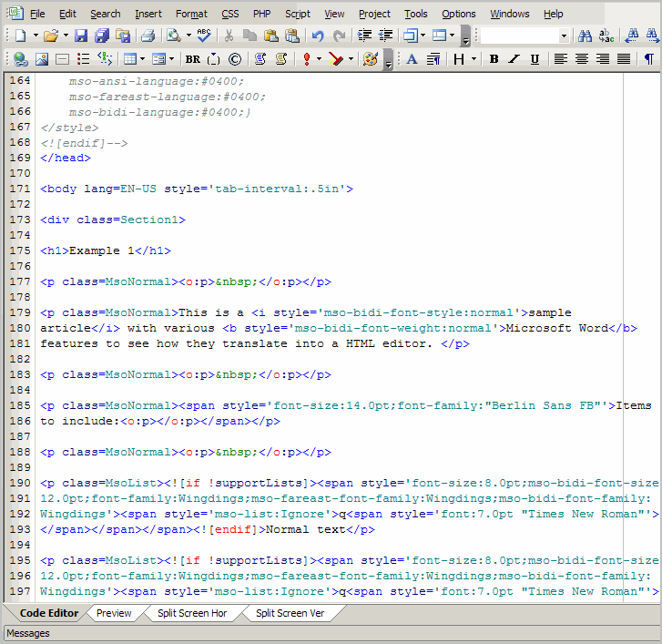Center align the text
The width and height of the screenshot is (662, 644).
(x=582, y=59)
